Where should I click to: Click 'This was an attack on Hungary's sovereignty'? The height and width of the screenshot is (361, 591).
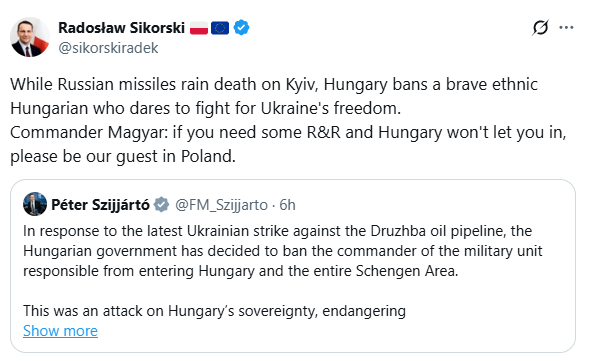coord(214,311)
